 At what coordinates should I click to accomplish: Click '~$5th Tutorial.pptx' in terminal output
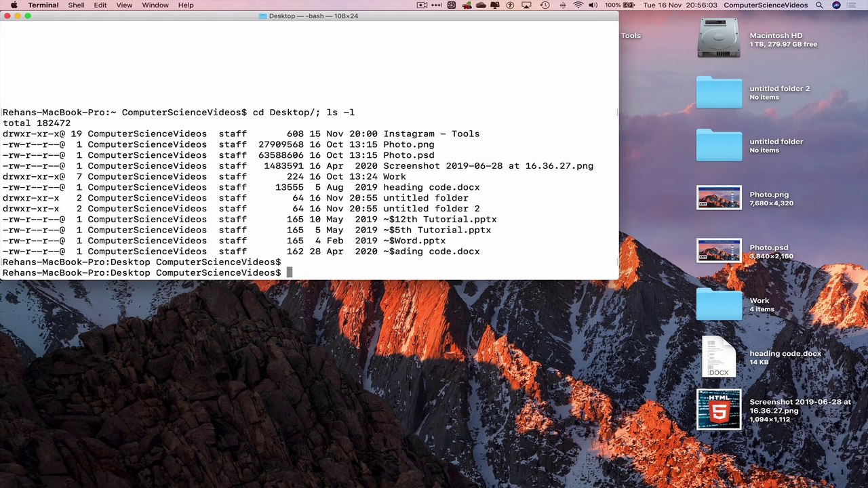(437, 230)
